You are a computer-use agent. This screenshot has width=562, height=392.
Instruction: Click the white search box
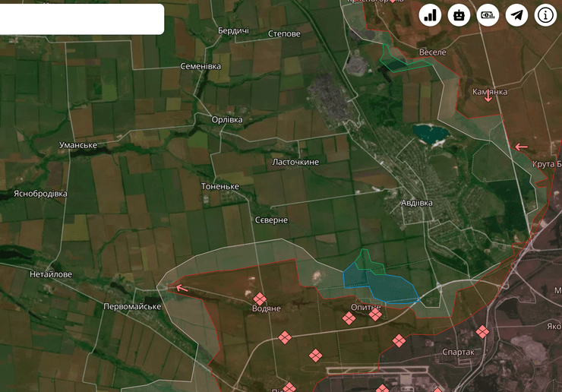(81, 19)
